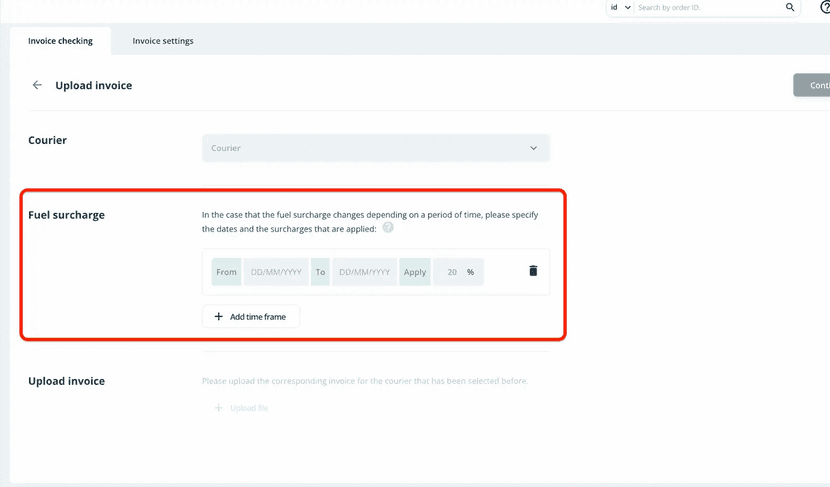This screenshot has width=830, height=487.
Task: Select the Invoice checking tab
Action: pyautogui.click(x=60, y=41)
